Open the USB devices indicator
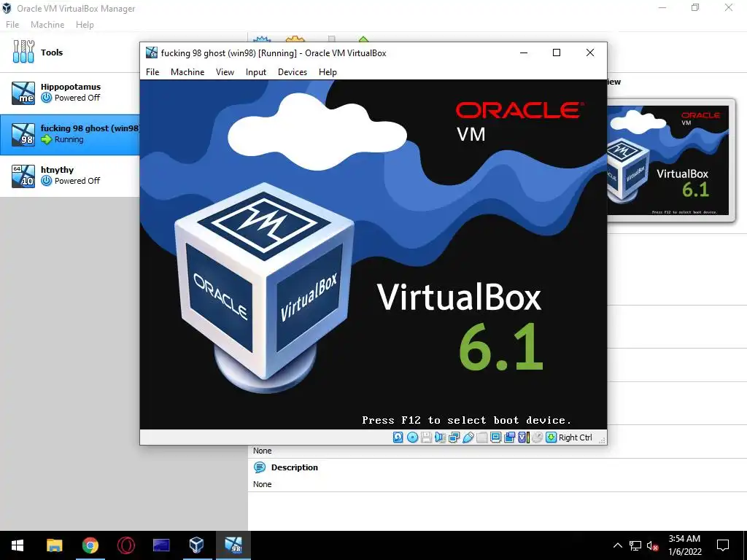Image resolution: width=747 pixels, height=560 pixels. (x=468, y=437)
